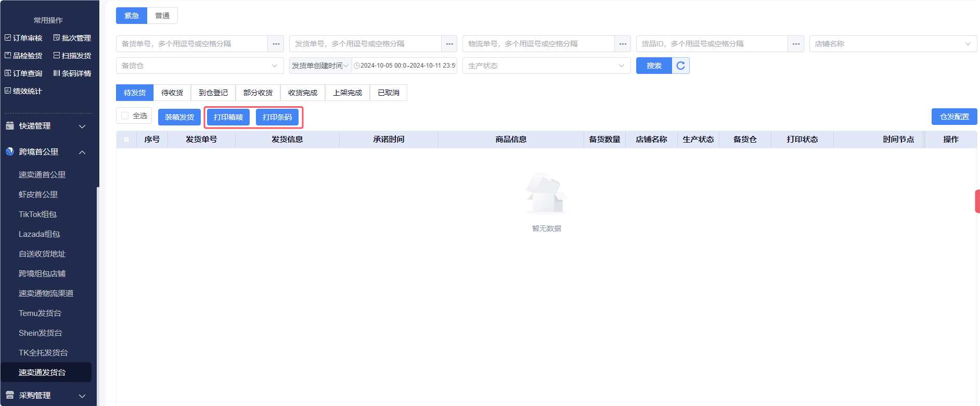
Task: Open 虾皮首公里 in sidebar
Action: (x=38, y=195)
